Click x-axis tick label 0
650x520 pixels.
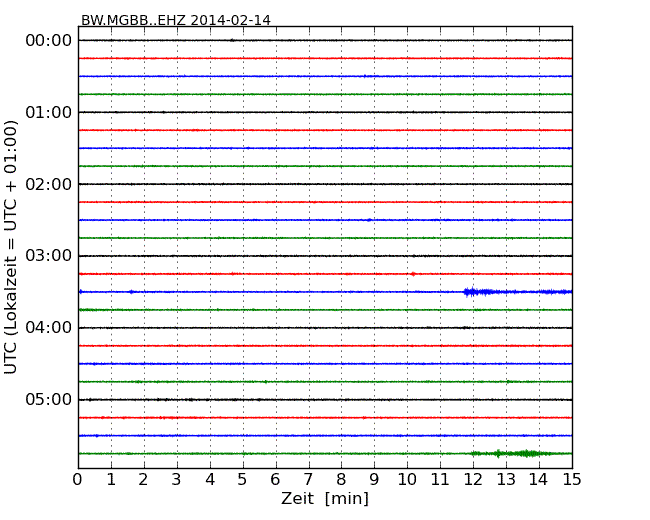78,480
